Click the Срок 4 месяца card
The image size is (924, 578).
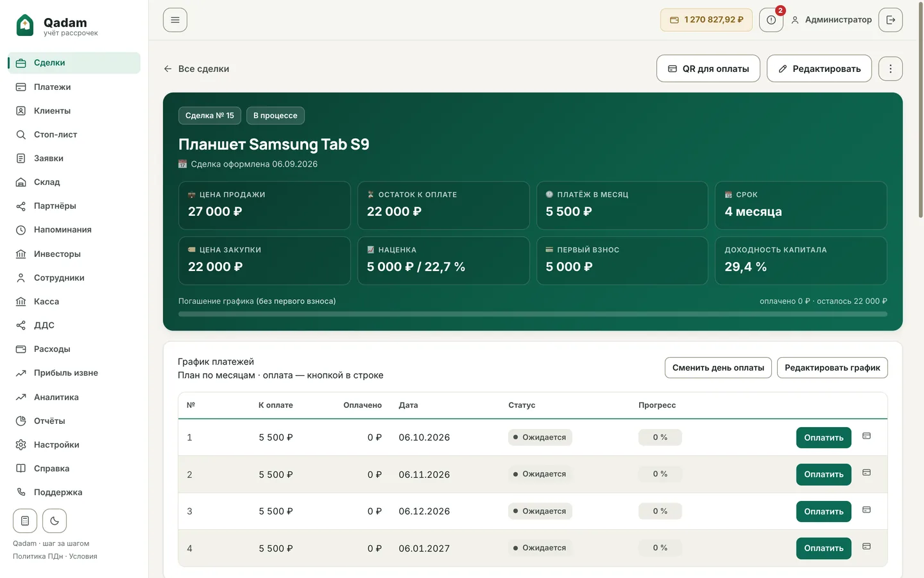pos(801,206)
